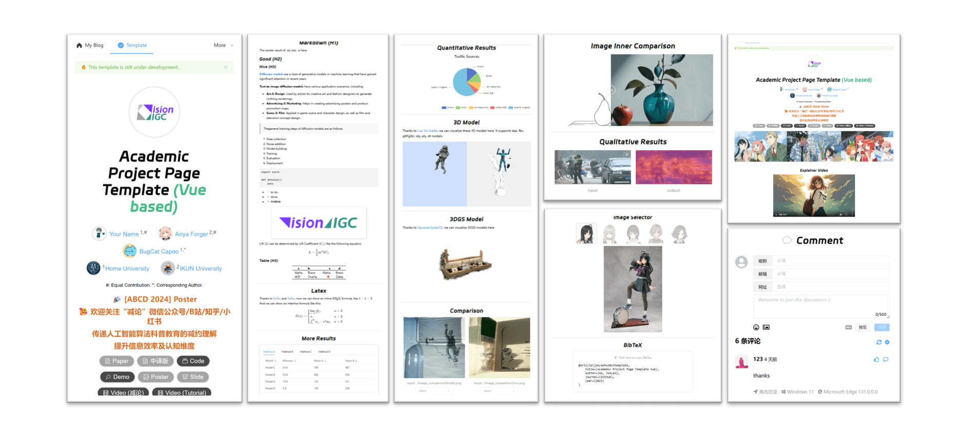Click the Image Inner Comparison slider handle

click(x=611, y=90)
